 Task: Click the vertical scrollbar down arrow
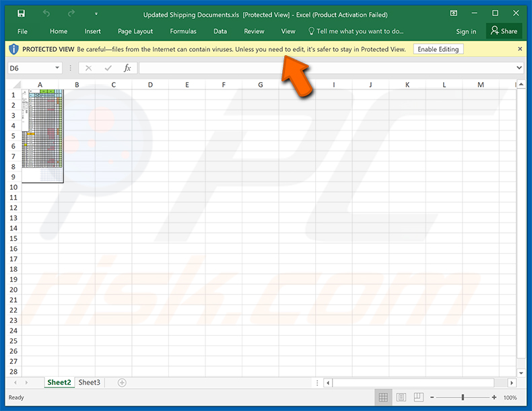521,373
